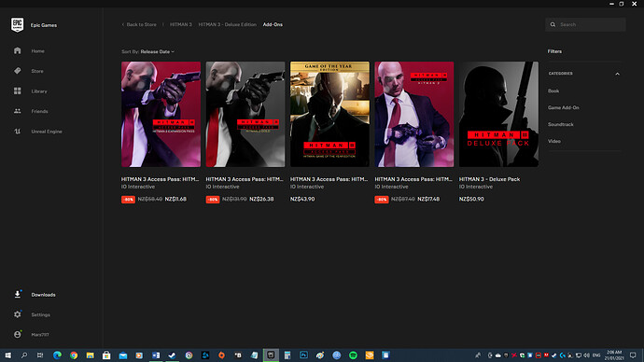The width and height of the screenshot is (644, 362).
Task: Open the Unreal Engine section
Action: coord(47,132)
